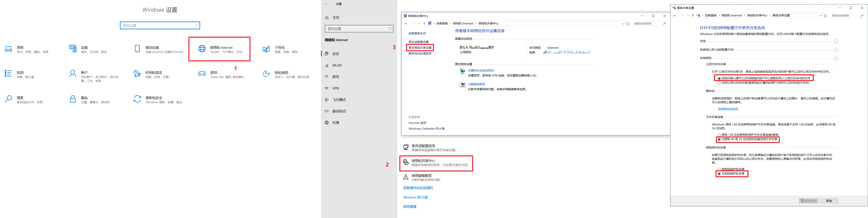Click the 更改适配器选项 monitor icon
The width and height of the screenshot is (868, 218).
pyautogui.click(x=406, y=147)
